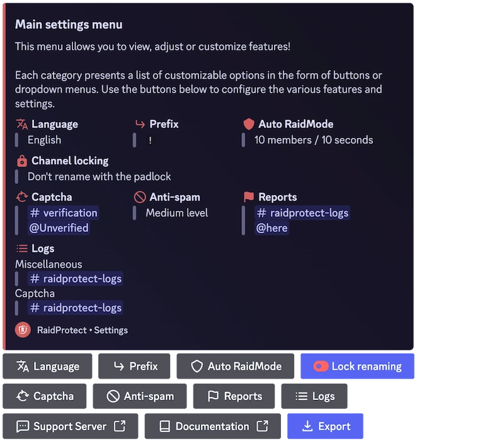Click the Captcha circular arrows icon
The height and width of the screenshot is (441, 504).
click(x=20, y=197)
